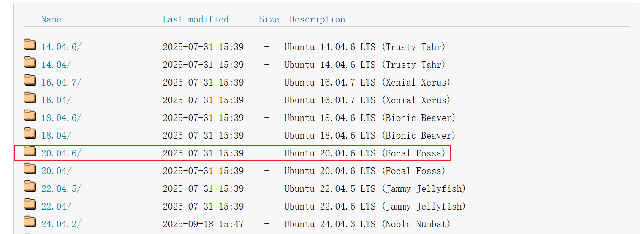Viewport: 644px width, 234px height.
Task: Click the folder icon next to 24.04.2/
Action: pyautogui.click(x=30, y=222)
